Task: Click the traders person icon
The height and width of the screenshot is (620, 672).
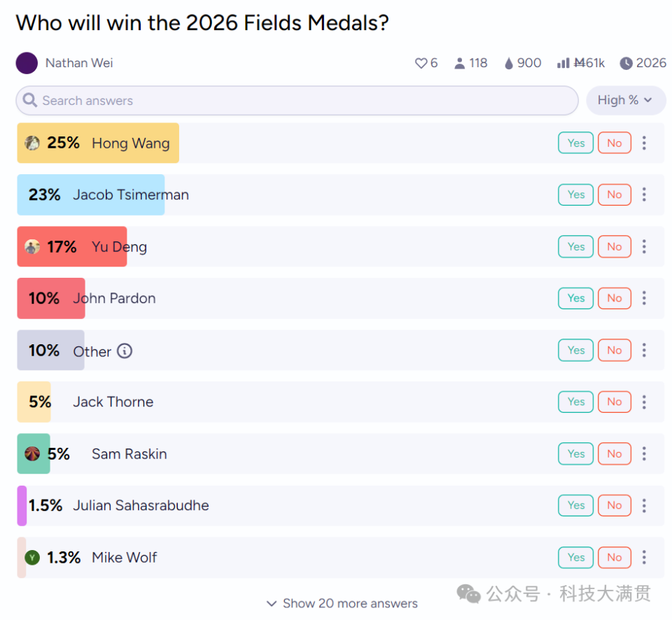Action: coord(459,64)
